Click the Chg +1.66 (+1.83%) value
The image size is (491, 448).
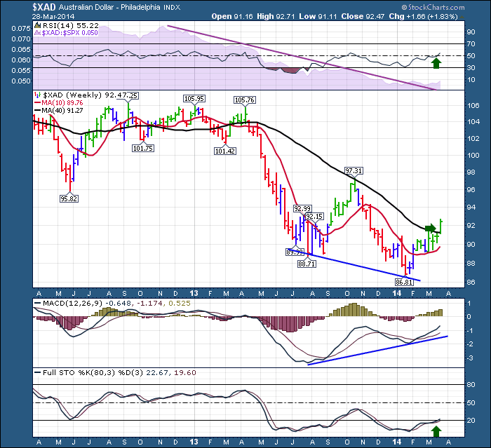pos(424,16)
